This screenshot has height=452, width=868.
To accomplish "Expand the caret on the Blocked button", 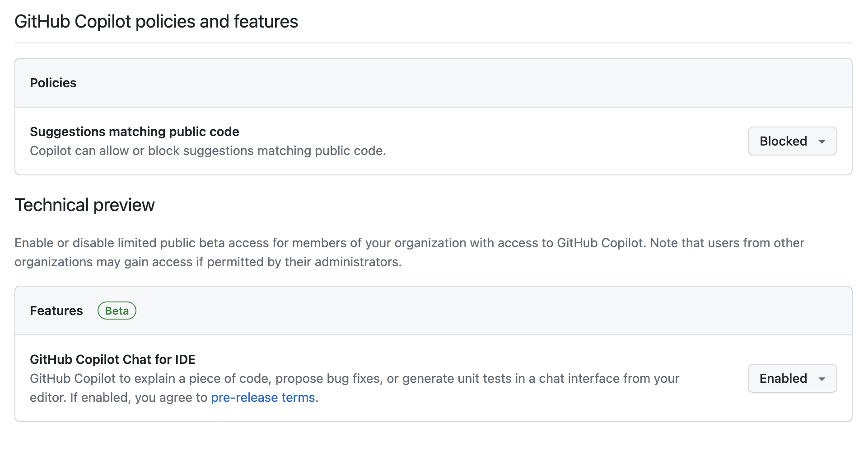I will tap(822, 141).
